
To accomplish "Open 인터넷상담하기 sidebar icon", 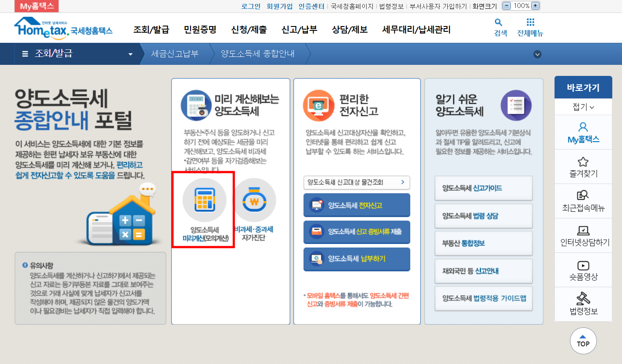I will pyautogui.click(x=583, y=229).
